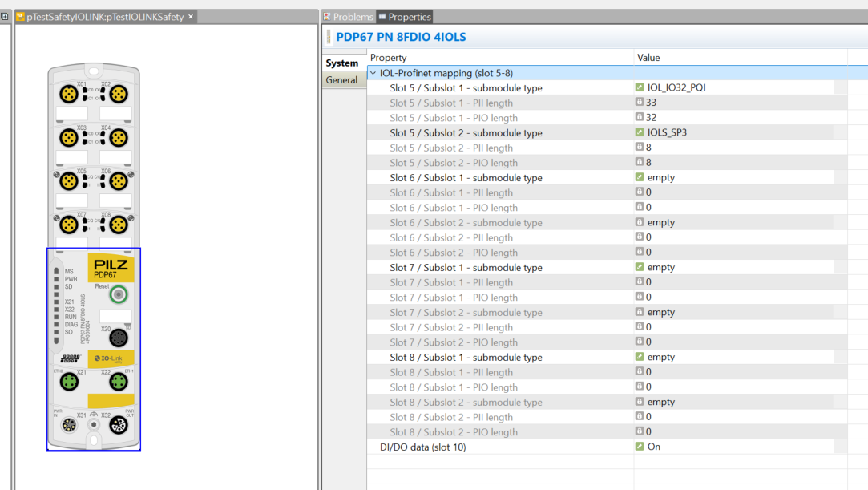The width and height of the screenshot is (868, 490).
Task: Collapse IOL-Profinet mapping (slot 5-8) group
Action: click(373, 73)
